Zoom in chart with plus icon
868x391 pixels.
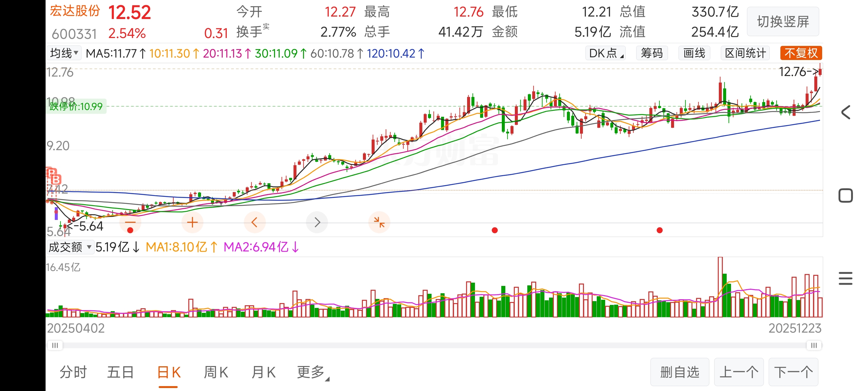click(192, 222)
